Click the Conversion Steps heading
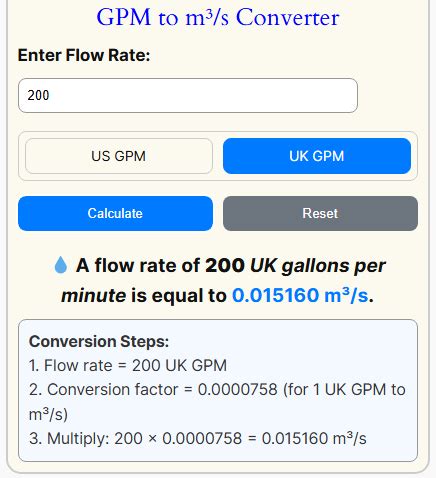436x478 pixels. pyautogui.click(x=99, y=341)
